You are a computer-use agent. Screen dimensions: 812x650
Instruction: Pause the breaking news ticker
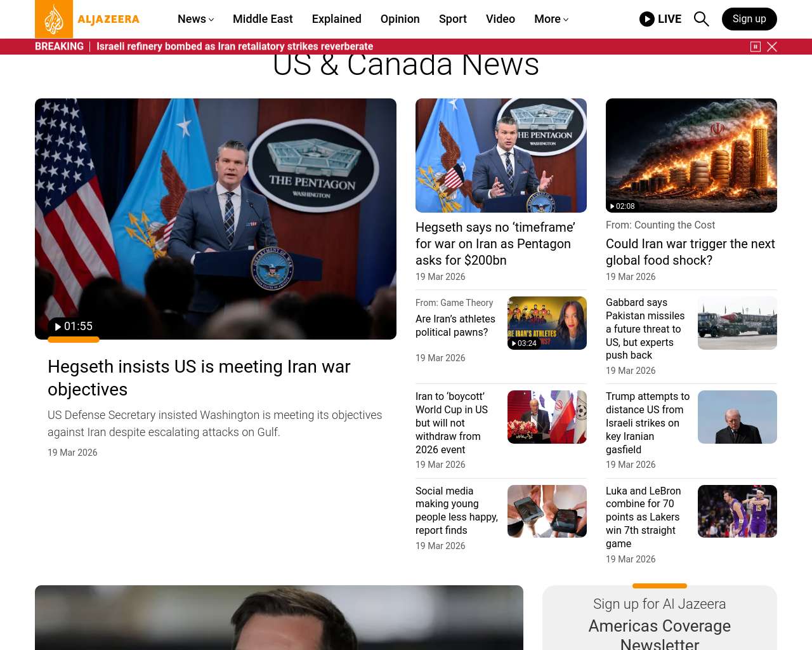[x=756, y=46]
